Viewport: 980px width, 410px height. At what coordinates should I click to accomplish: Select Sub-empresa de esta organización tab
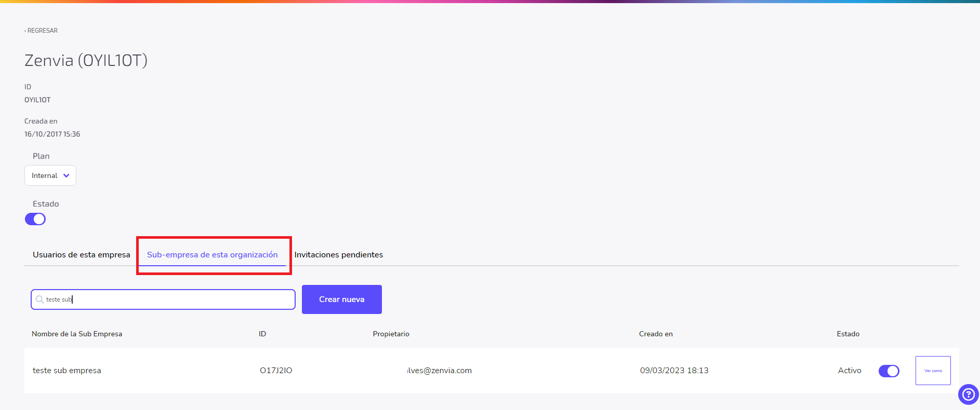pos(212,255)
